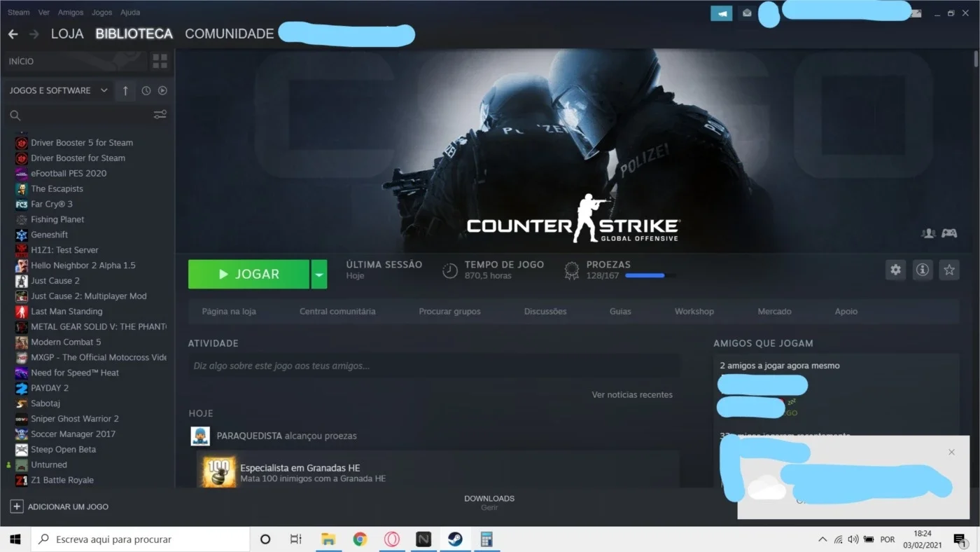Open File Explorer from taskbar
Screen dimensions: 980x552
(328, 539)
